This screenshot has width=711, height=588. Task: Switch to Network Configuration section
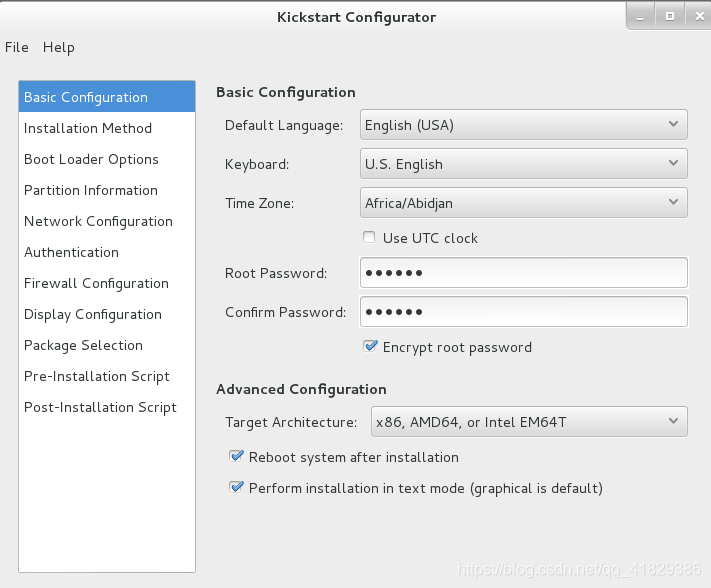(98, 221)
